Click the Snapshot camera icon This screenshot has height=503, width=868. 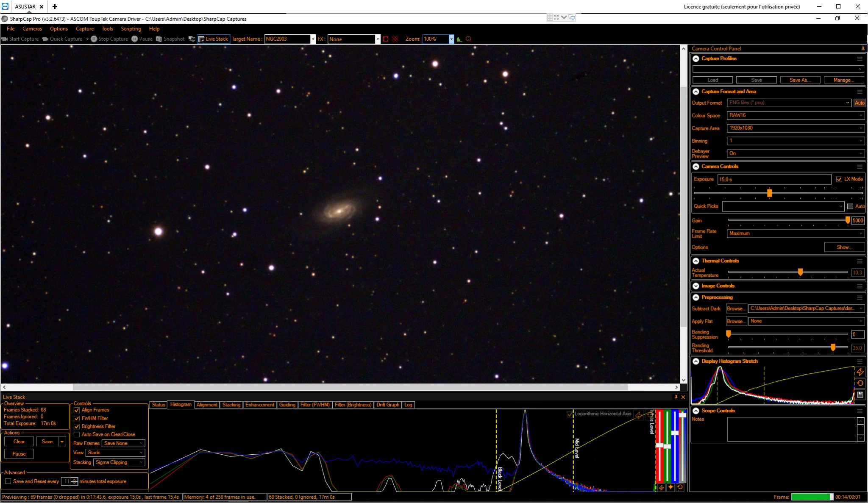[159, 39]
